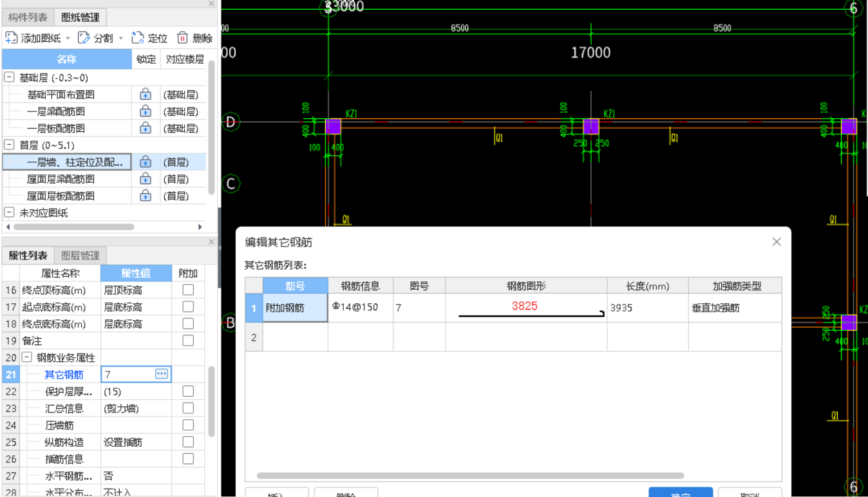Check 附加 box for 终点顶标高
This screenshot has width=868, height=497.
(188, 290)
